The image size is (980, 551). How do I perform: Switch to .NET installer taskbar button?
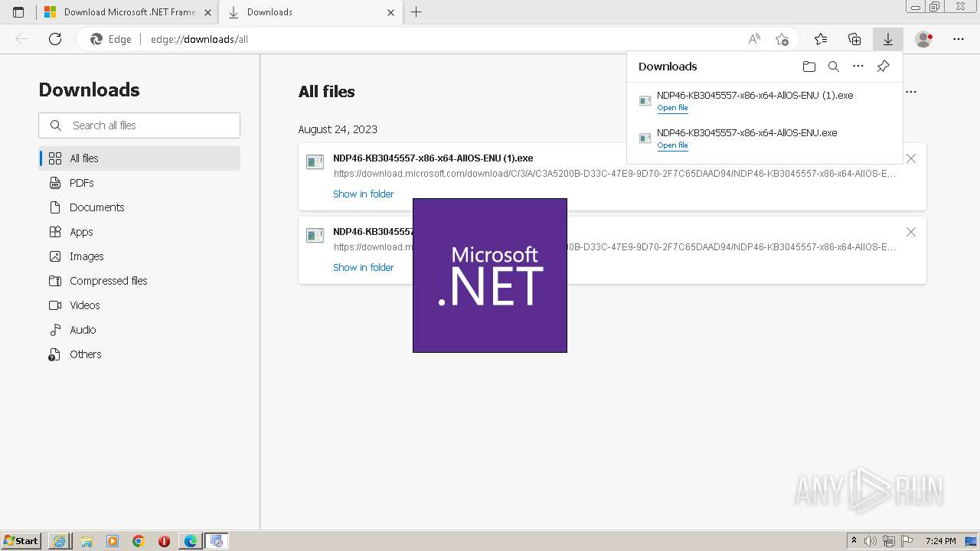[217, 541]
